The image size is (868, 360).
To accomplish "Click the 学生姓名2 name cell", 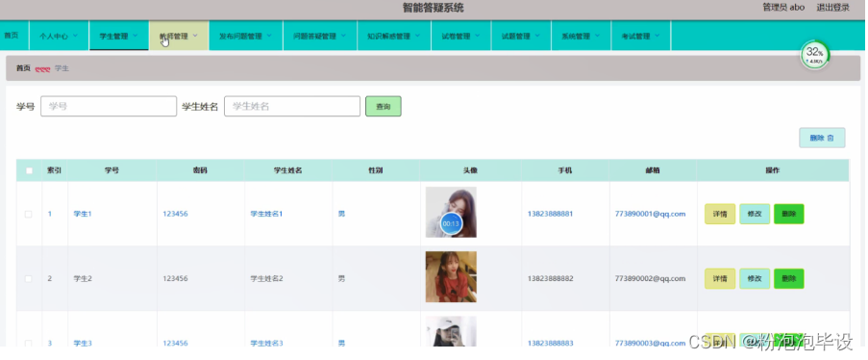I will [x=266, y=279].
